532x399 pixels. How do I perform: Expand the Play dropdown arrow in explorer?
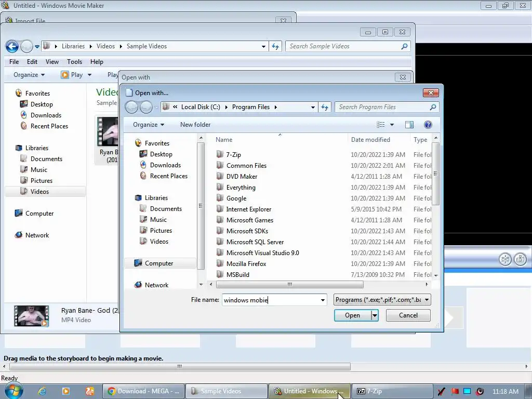[89, 75]
